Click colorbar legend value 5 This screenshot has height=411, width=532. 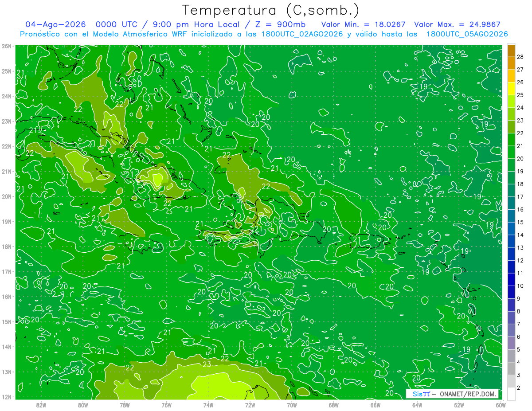click(519, 349)
